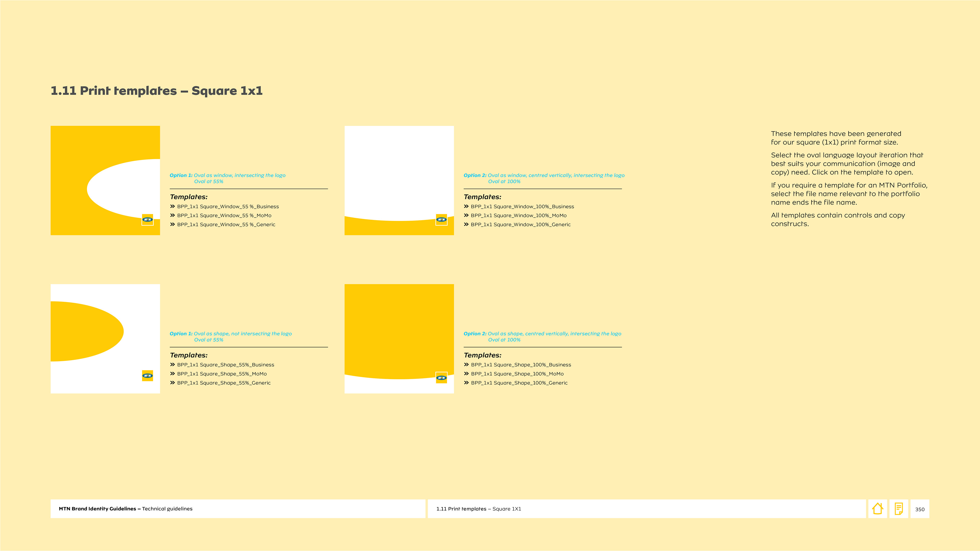Image resolution: width=980 pixels, height=551 pixels.
Task: Click the footer text '1.11 Print templates – Square 1X1'
Action: pos(479,509)
